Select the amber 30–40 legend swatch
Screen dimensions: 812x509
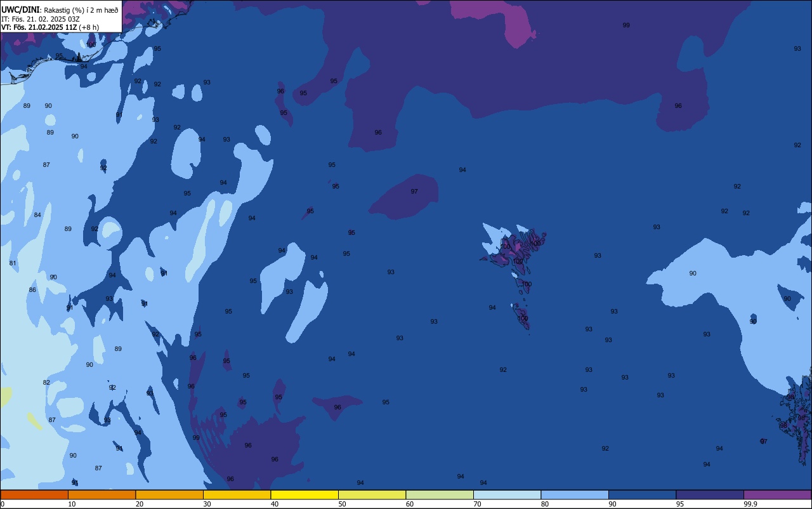(x=237, y=494)
